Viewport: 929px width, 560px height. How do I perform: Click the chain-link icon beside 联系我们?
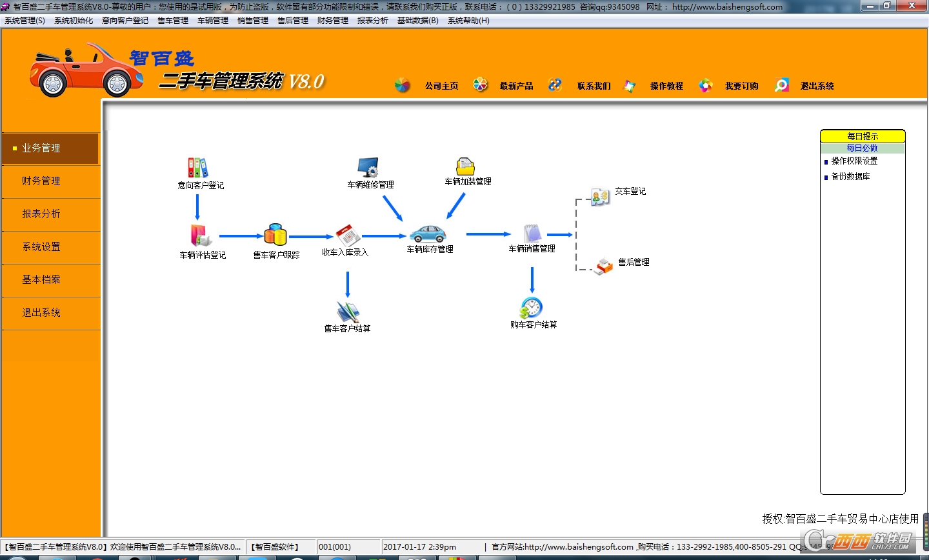pyautogui.click(x=555, y=85)
